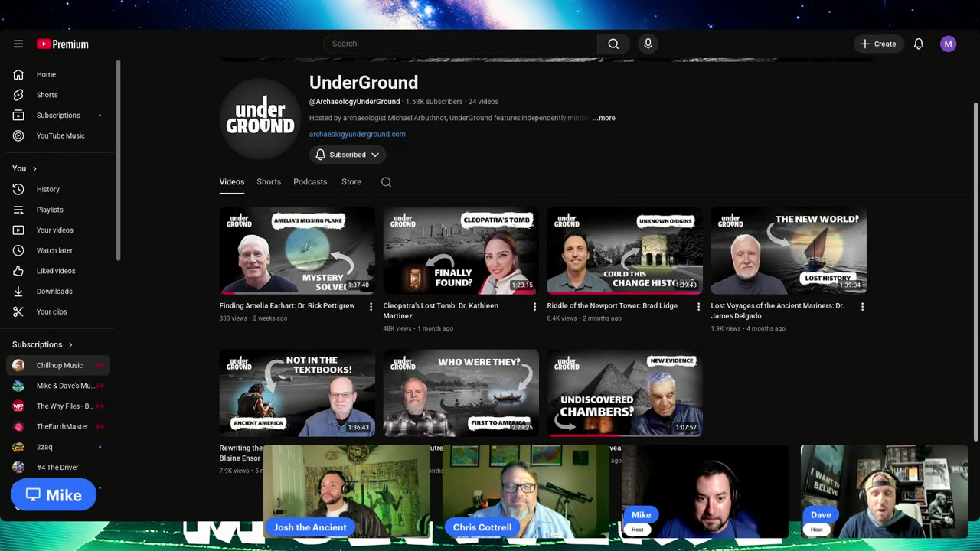Click the UnderGround channel name heading
Image resolution: width=980 pixels, height=551 pixels.
364,83
